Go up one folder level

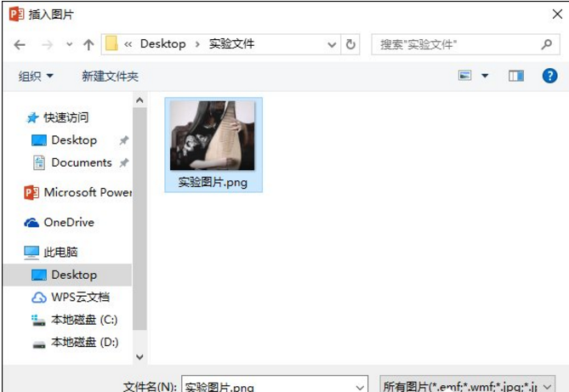88,45
